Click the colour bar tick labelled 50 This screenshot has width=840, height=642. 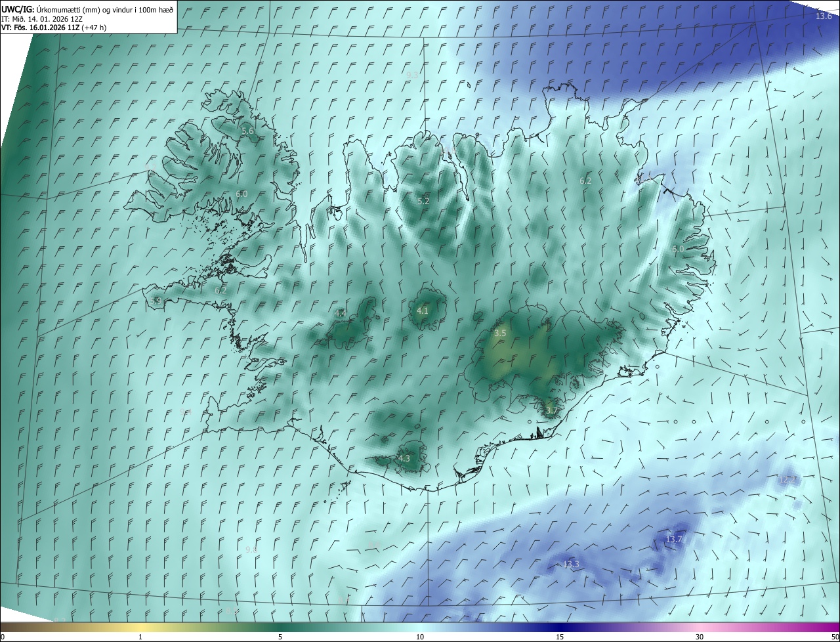click(835, 637)
